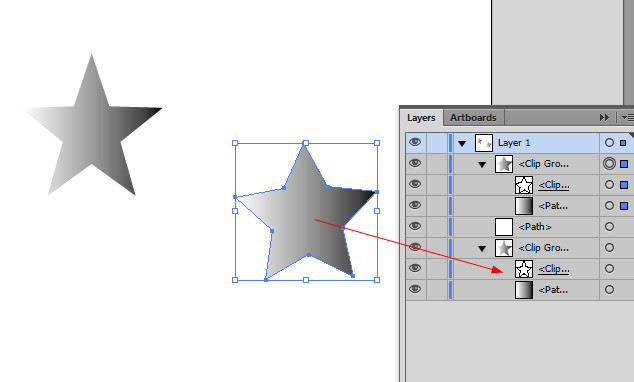
Task: Collapse Layer 1 disclosure triangle
Action: point(462,144)
